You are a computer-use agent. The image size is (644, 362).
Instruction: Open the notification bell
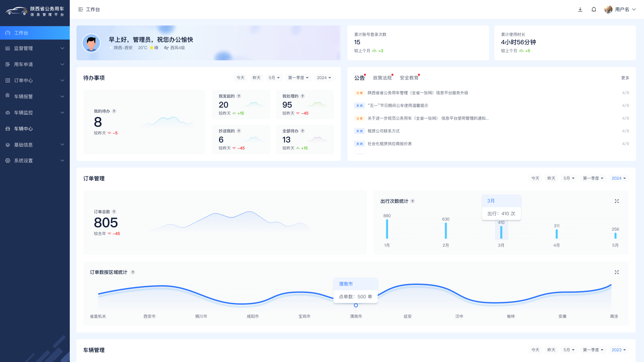pyautogui.click(x=594, y=9)
